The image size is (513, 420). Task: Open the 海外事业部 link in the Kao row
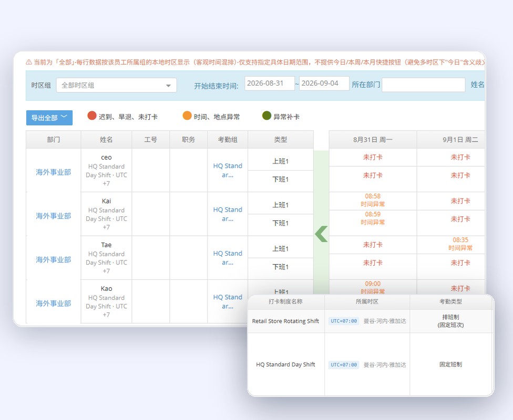(x=53, y=303)
